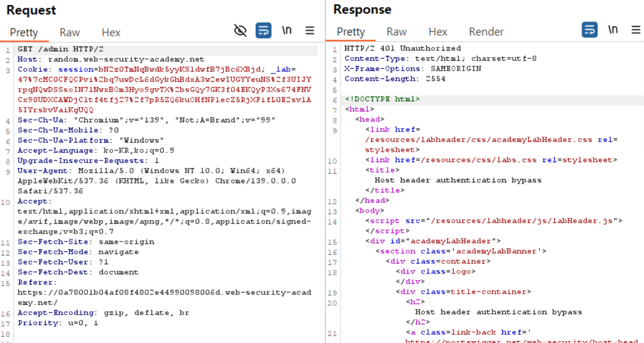Viewport: 644px width, 343px height.
Task: Click the labHeader.js script line
Action: (x=494, y=221)
